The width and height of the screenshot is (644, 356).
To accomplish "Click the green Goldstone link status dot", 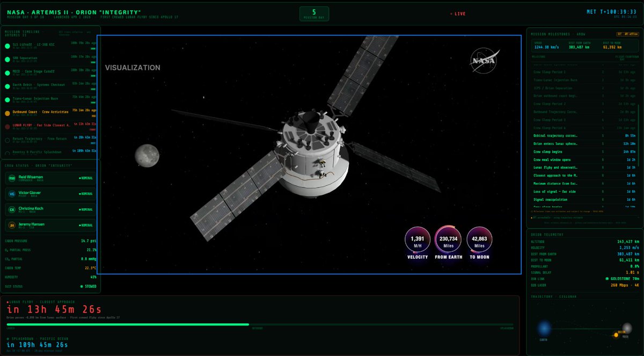I will (x=606, y=279).
